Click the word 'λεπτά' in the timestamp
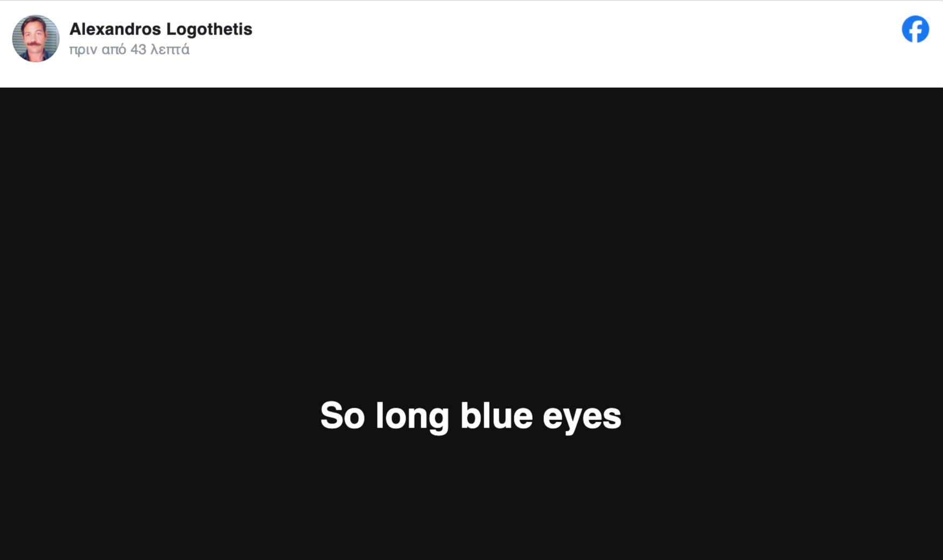 click(170, 50)
